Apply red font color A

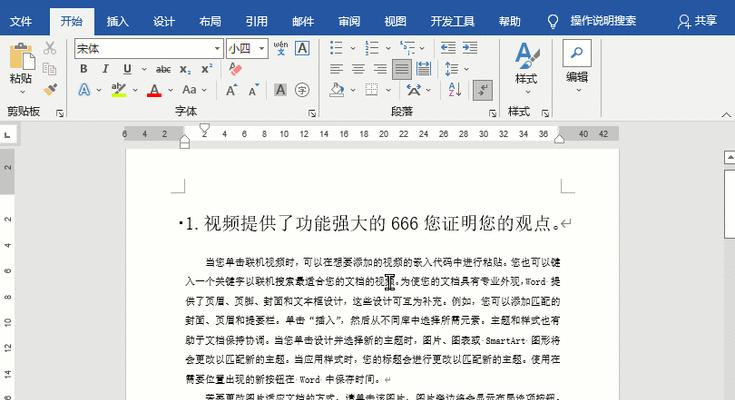pyautogui.click(x=154, y=90)
